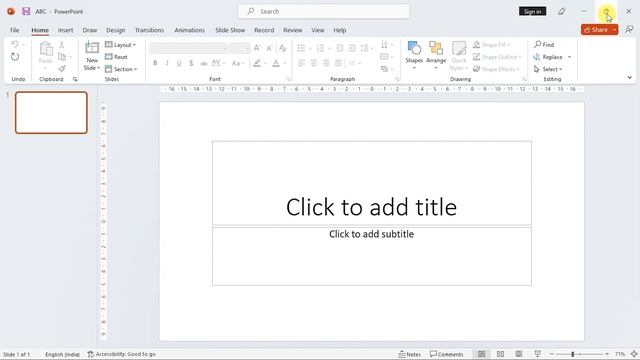Viewport: 640px width, 360px height.
Task: Click the zoom slider handle
Action: (x=573, y=354)
